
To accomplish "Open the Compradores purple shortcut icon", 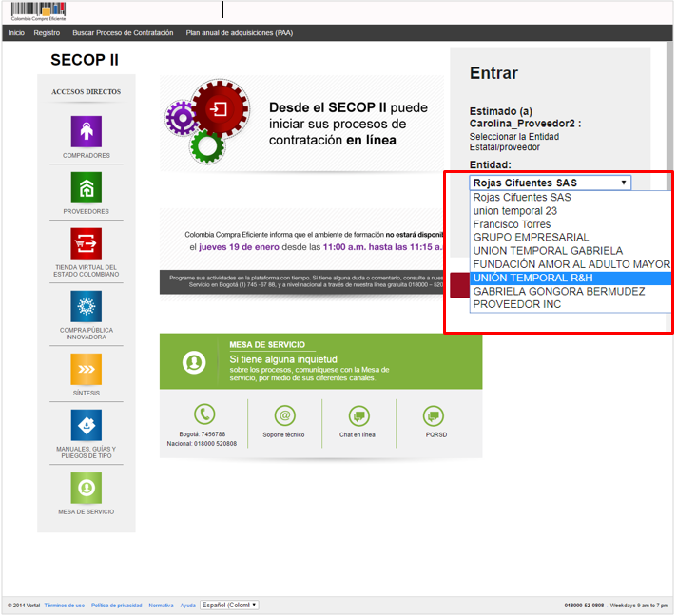I will click(87, 132).
